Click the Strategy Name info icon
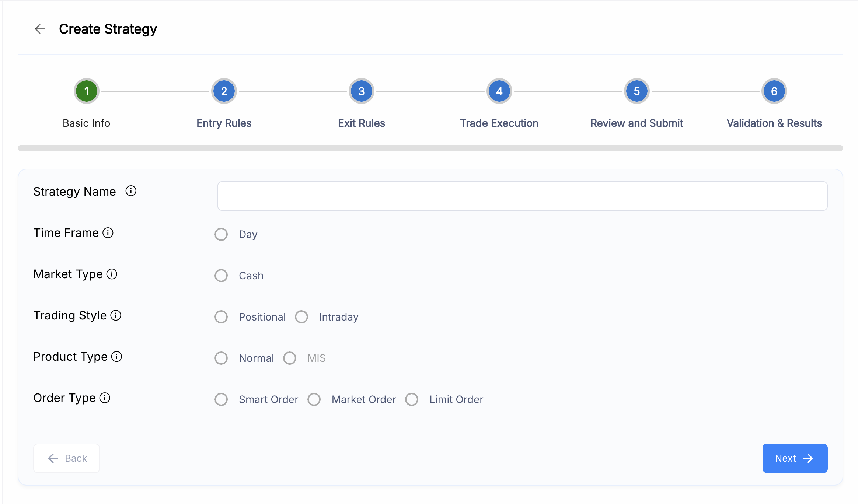This screenshot has height=504, width=858. click(131, 191)
